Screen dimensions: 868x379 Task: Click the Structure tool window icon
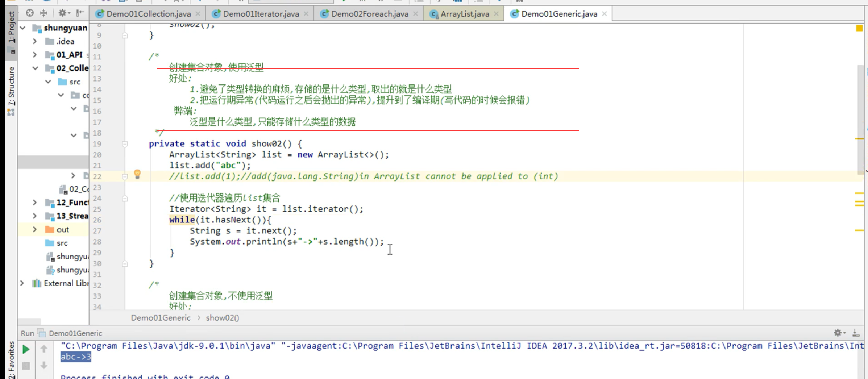click(x=11, y=113)
